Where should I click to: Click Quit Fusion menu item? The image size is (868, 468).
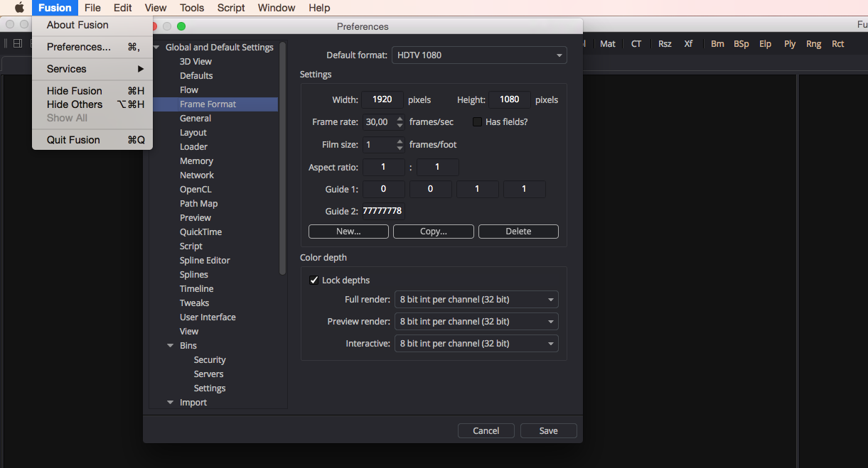pos(73,140)
